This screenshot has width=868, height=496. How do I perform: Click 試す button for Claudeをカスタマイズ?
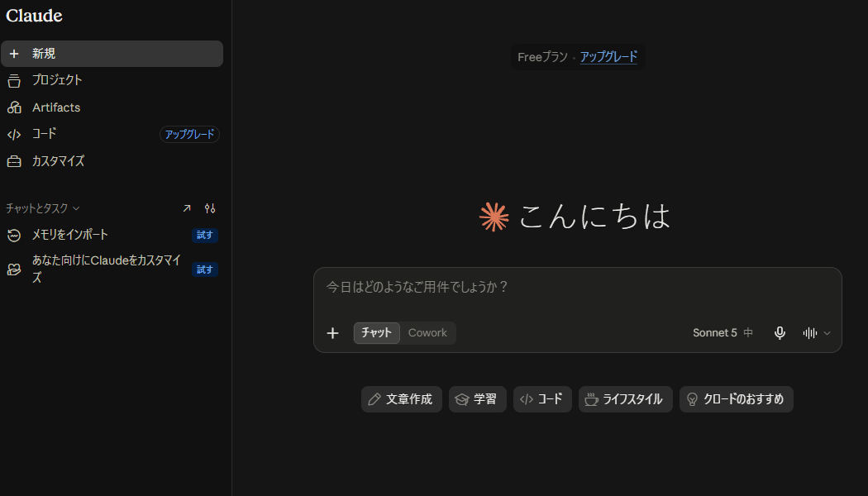pos(205,269)
